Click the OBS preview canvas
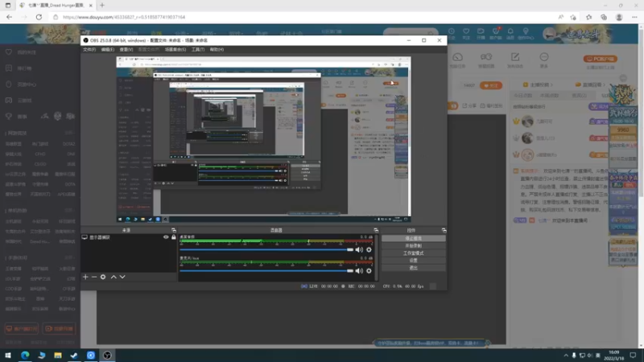Screen dimensions: 644x362 [x=263, y=139]
